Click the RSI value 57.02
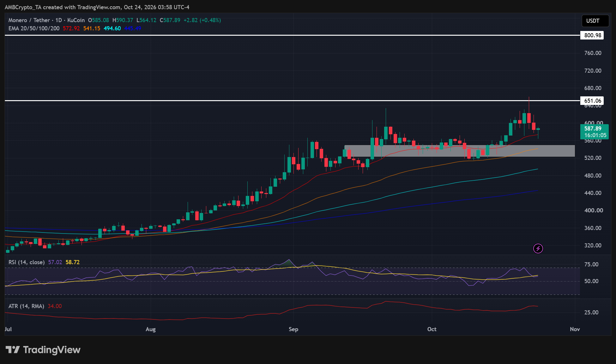 click(55, 262)
